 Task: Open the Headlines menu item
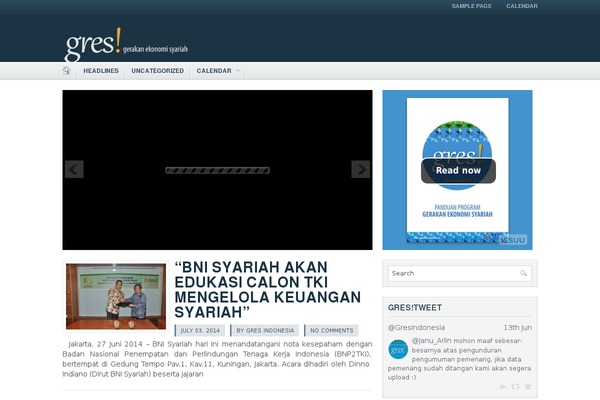click(x=101, y=71)
